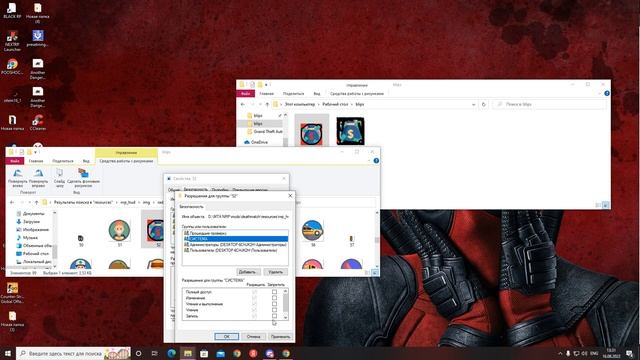Collapse the ribbon chevron in the back Explorer window
This screenshot has width=640, height=360.
point(599,93)
